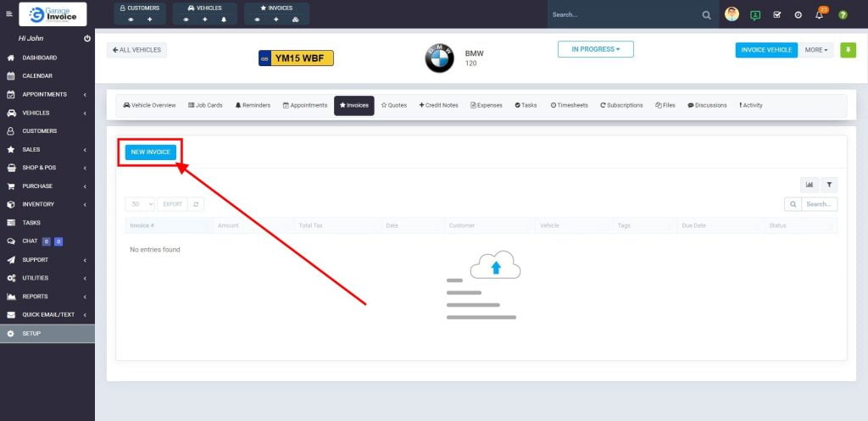The width and height of the screenshot is (868, 421).
Task: Click the top bar timer clock icon
Action: (x=798, y=15)
